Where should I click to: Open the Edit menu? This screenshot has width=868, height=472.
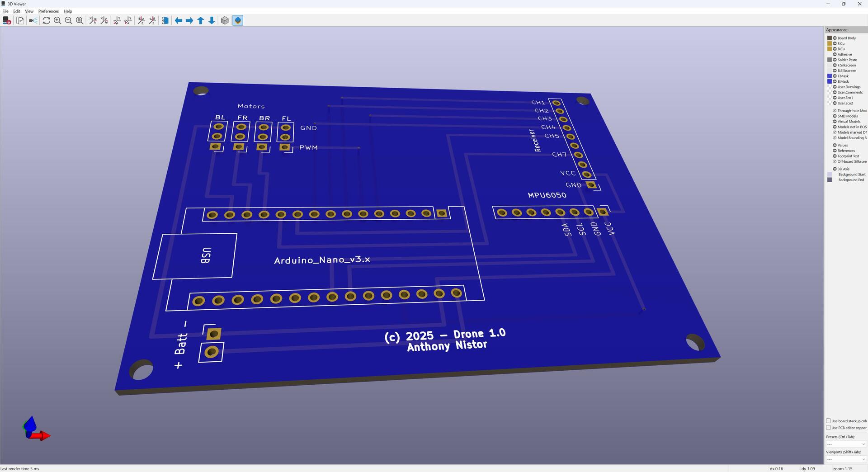point(17,11)
